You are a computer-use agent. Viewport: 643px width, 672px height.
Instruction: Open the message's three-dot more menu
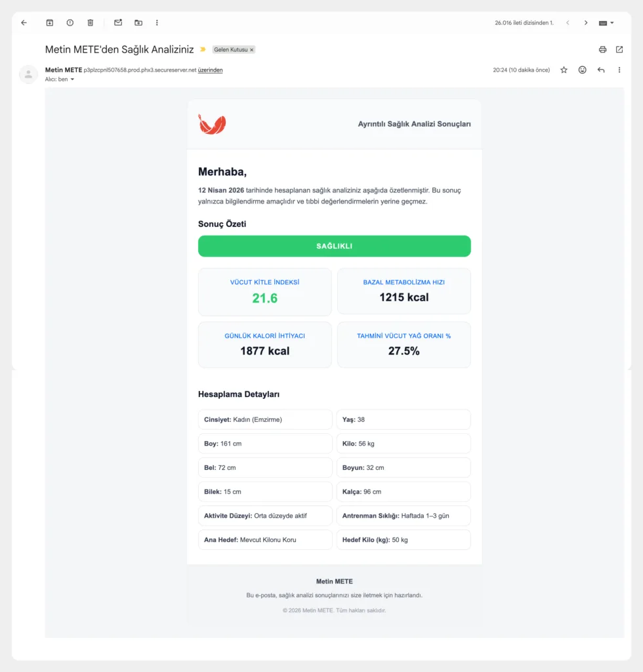tap(619, 70)
